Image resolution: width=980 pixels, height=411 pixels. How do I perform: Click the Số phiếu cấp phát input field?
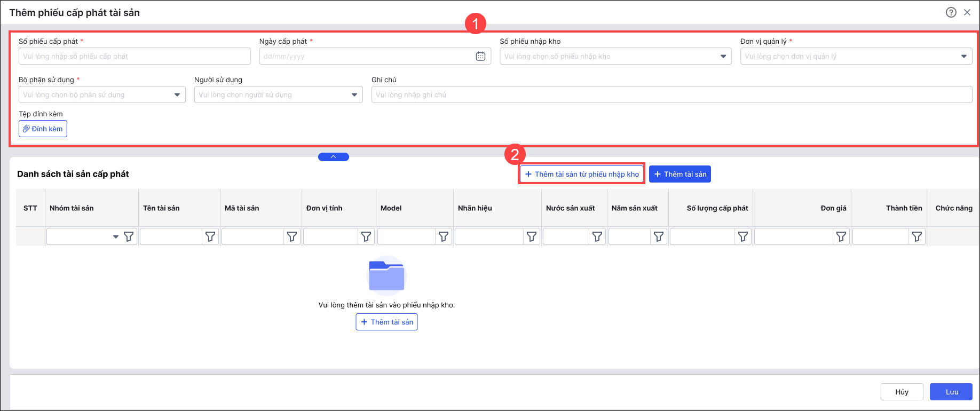(135, 57)
